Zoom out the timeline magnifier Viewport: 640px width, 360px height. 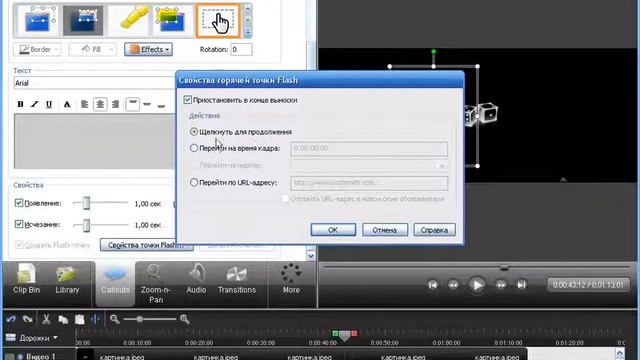pos(115,319)
